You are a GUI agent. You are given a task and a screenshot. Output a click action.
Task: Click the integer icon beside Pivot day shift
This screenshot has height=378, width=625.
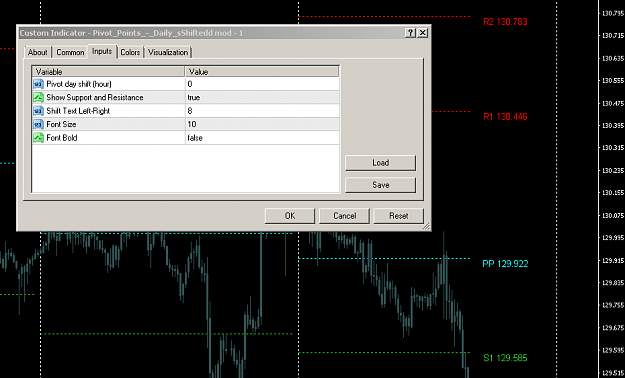pos(38,84)
